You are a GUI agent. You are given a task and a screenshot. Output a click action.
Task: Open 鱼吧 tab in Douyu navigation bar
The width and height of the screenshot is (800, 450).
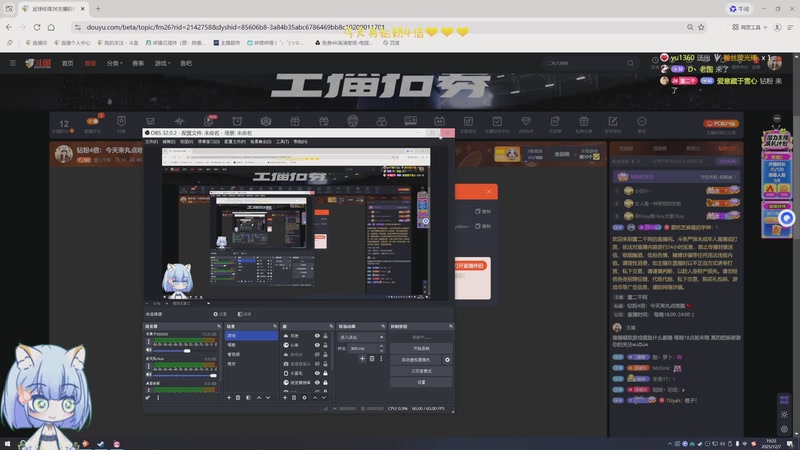click(x=186, y=63)
